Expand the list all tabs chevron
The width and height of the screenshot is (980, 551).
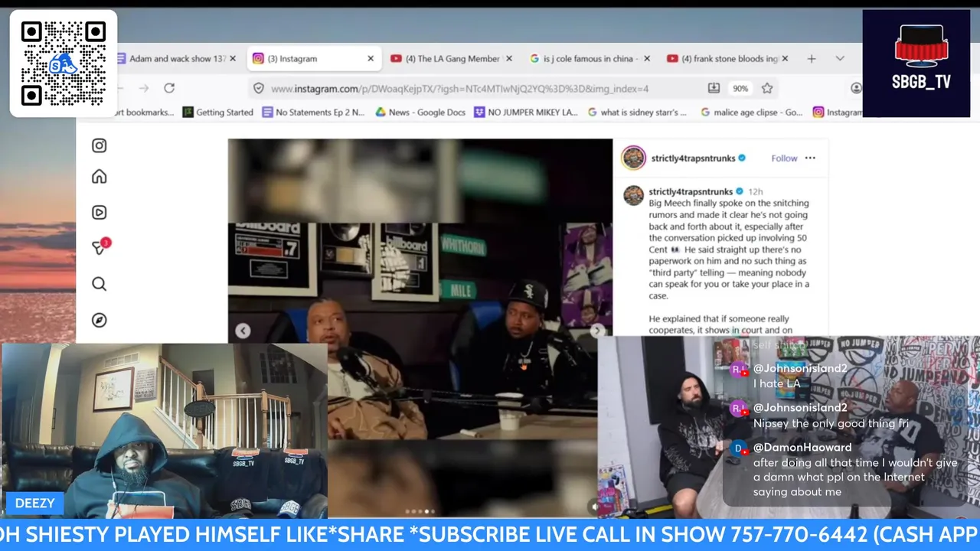pyautogui.click(x=840, y=58)
